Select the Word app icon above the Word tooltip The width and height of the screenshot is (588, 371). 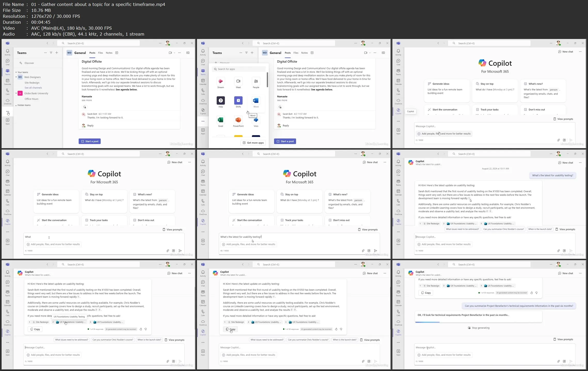coord(256,101)
